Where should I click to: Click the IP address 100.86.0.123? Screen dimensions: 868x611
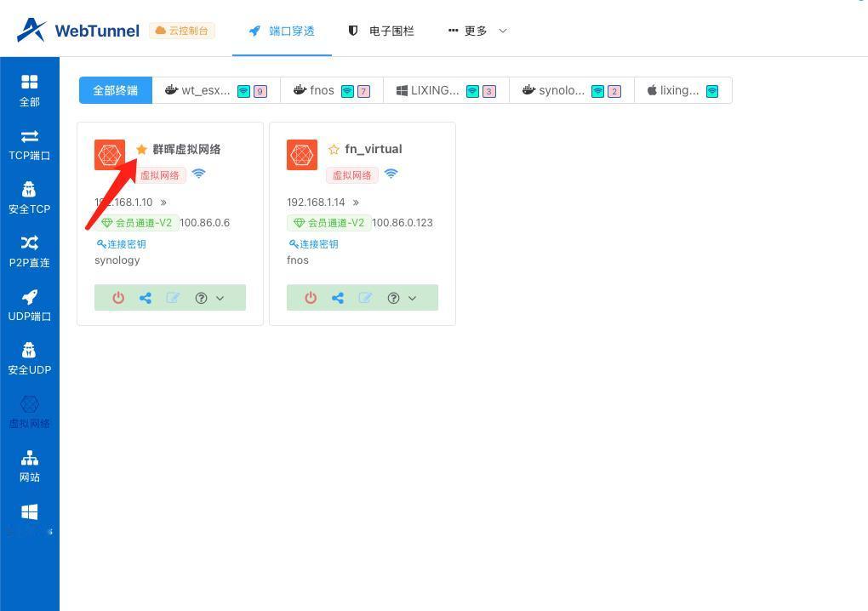pyautogui.click(x=403, y=223)
